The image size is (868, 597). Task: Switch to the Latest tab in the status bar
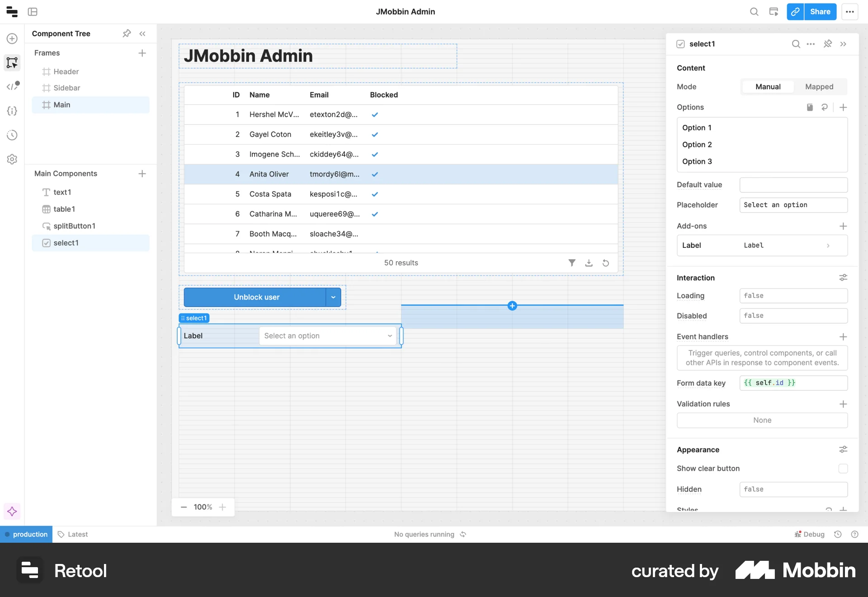coord(77,534)
